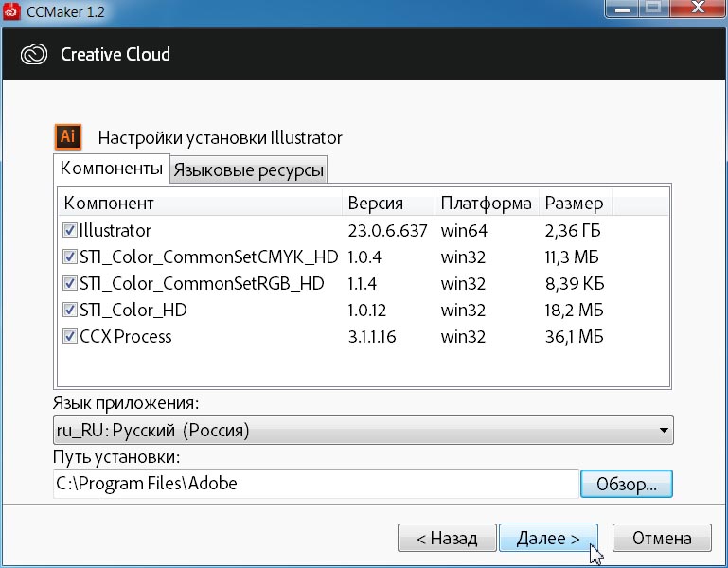Select the Illustrator row name text
728x568 pixels.
(115, 230)
